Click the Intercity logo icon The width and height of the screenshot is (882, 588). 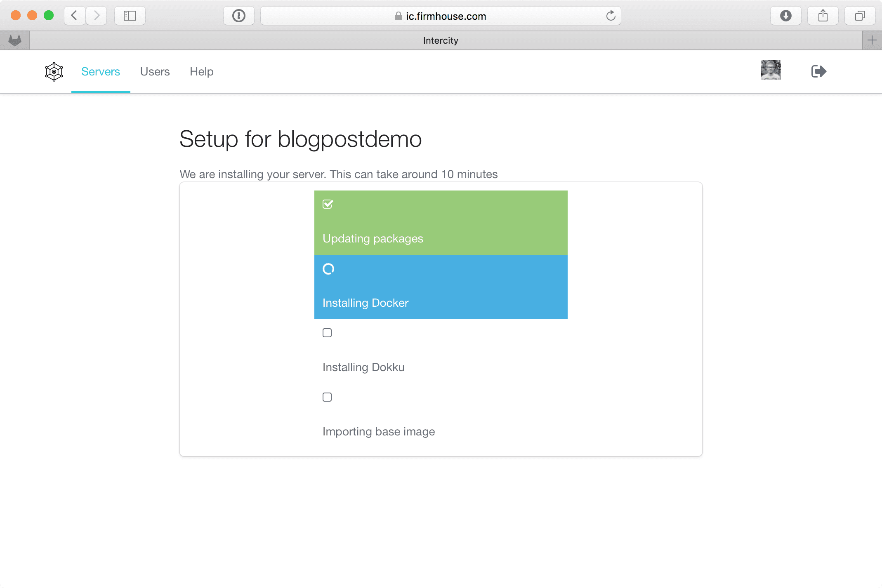pos(54,72)
